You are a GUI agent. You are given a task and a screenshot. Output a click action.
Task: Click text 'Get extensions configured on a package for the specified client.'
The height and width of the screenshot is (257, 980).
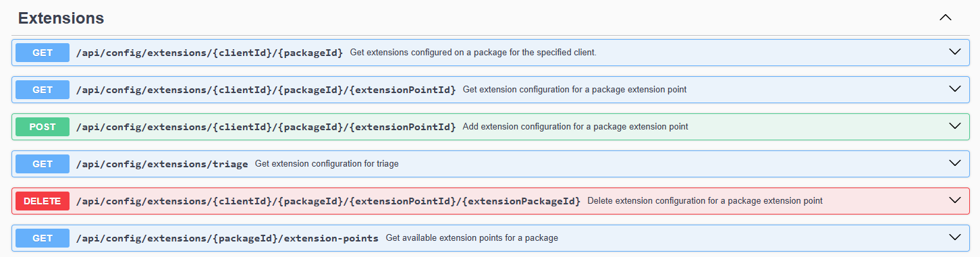click(473, 53)
